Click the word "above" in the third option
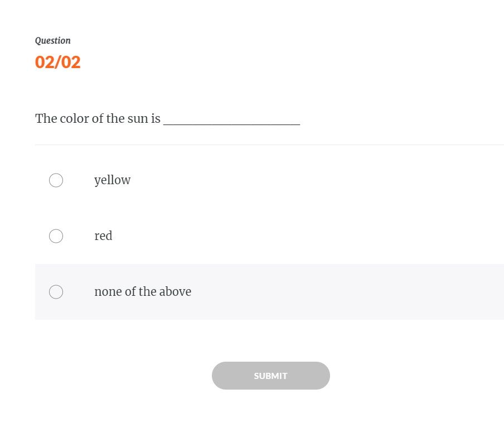Viewport: 504px width, 432px height. pyautogui.click(x=175, y=292)
